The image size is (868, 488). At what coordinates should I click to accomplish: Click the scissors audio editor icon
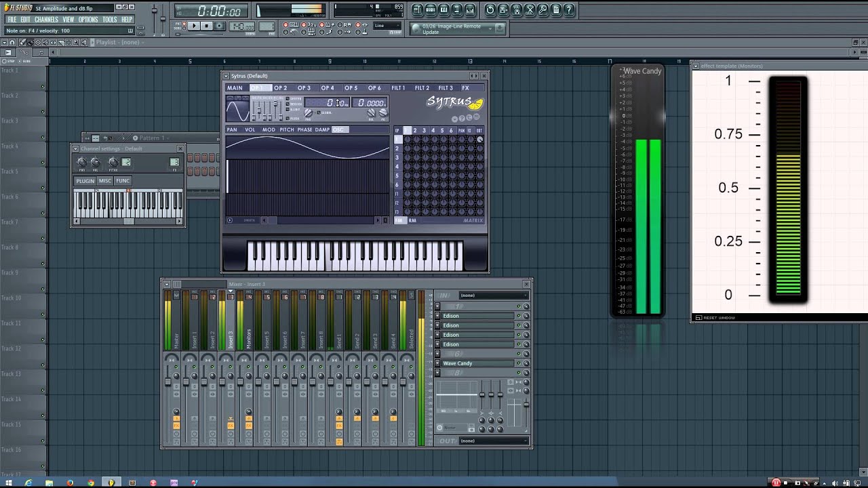(530, 10)
